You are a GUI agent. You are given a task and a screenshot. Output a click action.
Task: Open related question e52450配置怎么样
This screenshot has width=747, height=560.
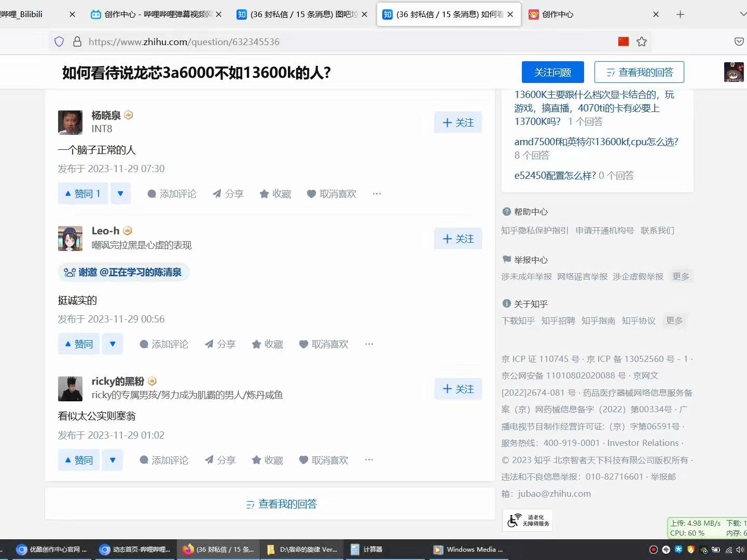click(x=555, y=175)
